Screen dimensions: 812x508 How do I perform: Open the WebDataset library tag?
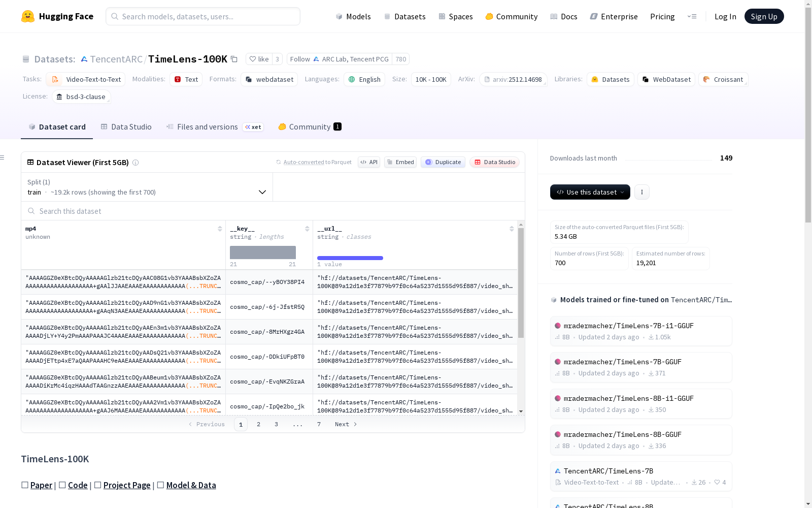pyautogui.click(x=666, y=79)
